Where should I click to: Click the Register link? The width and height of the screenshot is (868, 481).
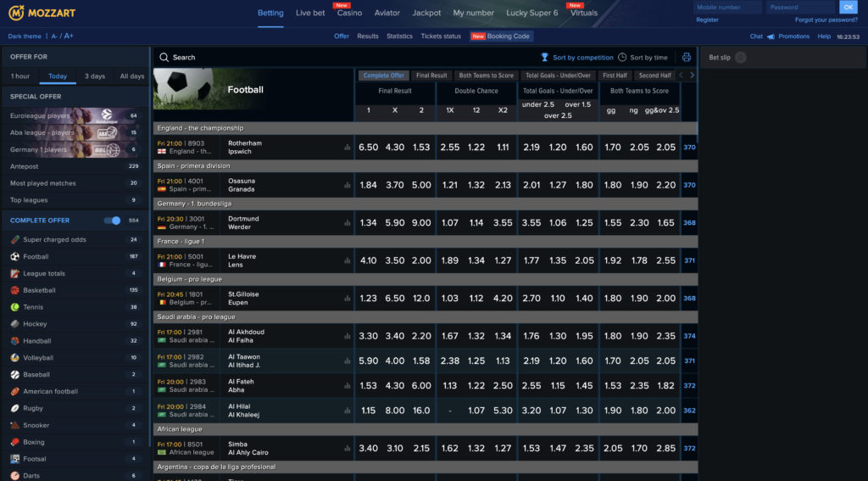click(707, 20)
